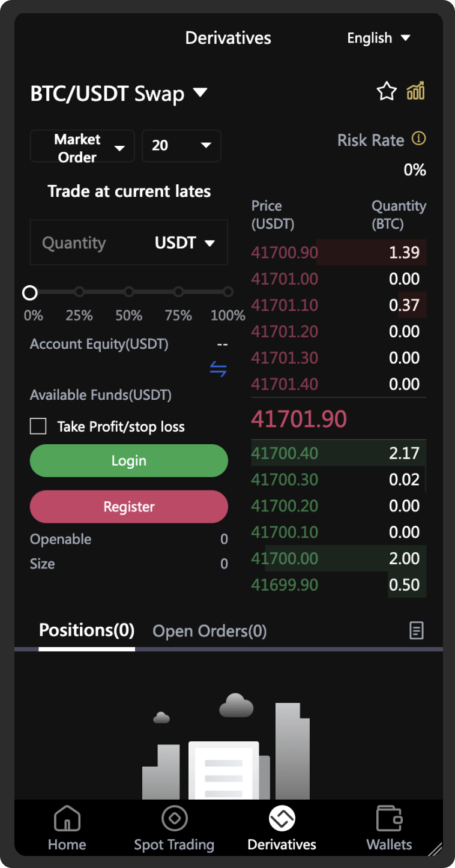
Task: Open the Market Order type dropdown
Action: point(83,147)
